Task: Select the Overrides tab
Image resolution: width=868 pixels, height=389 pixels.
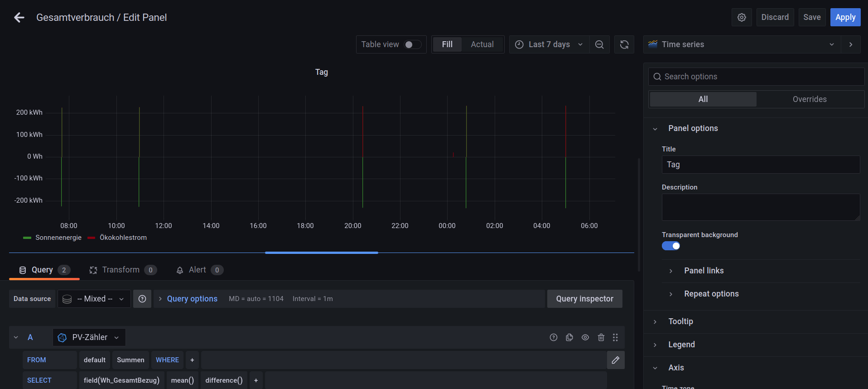Action: pyautogui.click(x=809, y=99)
